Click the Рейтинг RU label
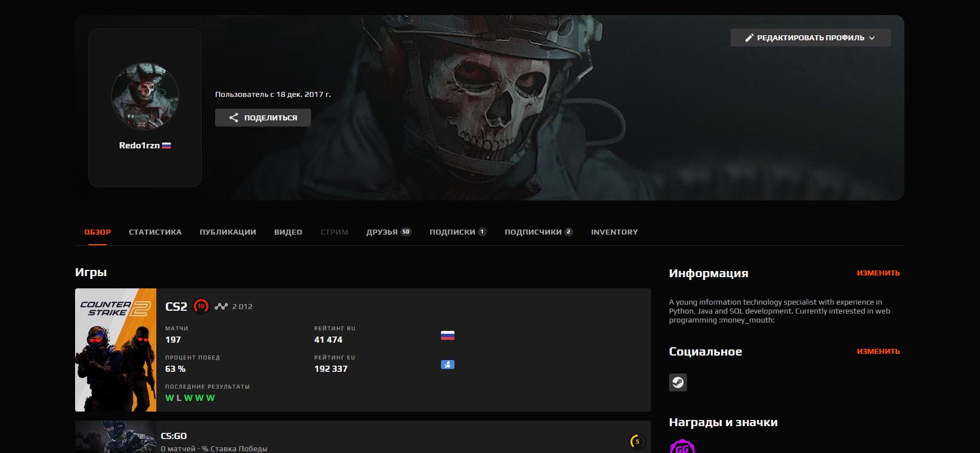Screen dimensions: 980x453 (x=335, y=329)
